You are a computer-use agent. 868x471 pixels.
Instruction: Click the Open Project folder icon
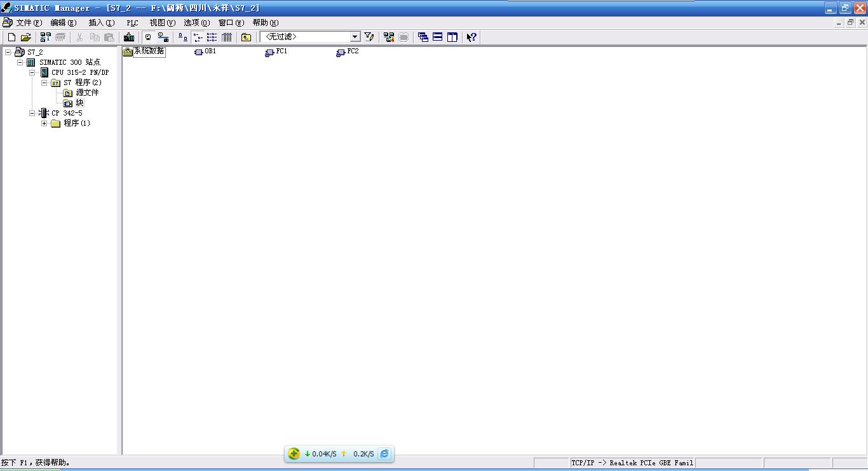coord(25,37)
